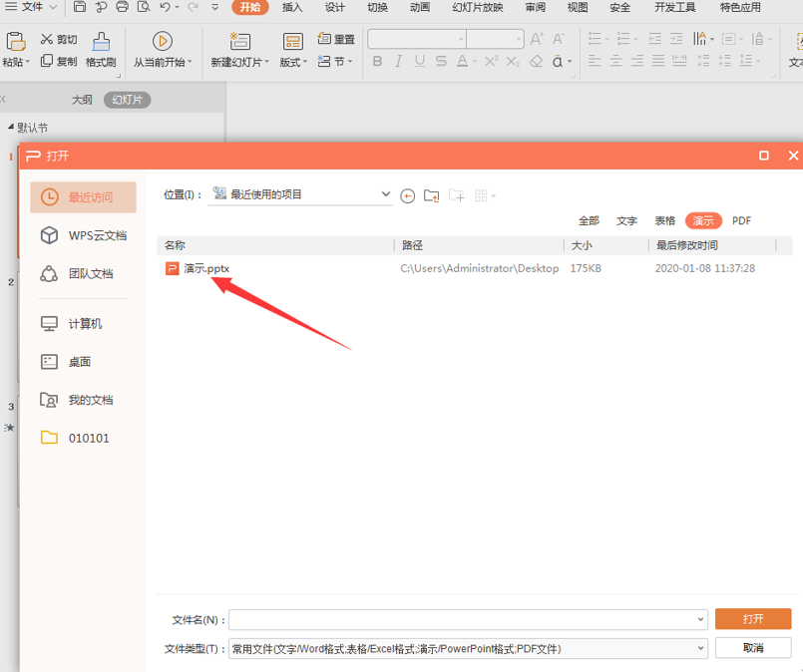Click the 打开 open button

[753, 619]
